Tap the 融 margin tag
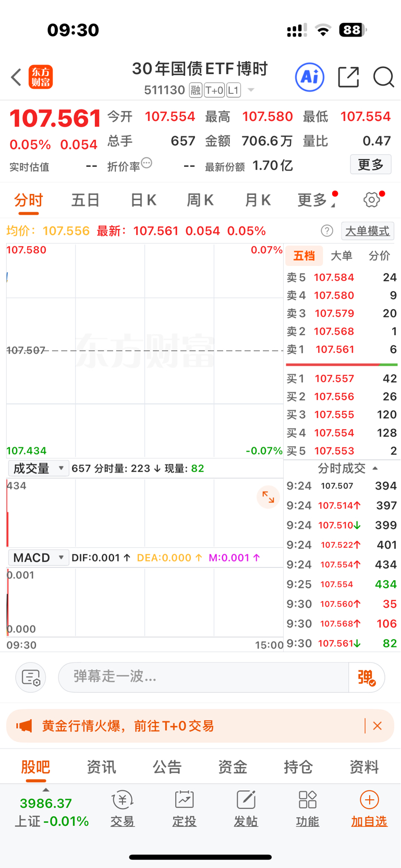 (x=196, y=90)
